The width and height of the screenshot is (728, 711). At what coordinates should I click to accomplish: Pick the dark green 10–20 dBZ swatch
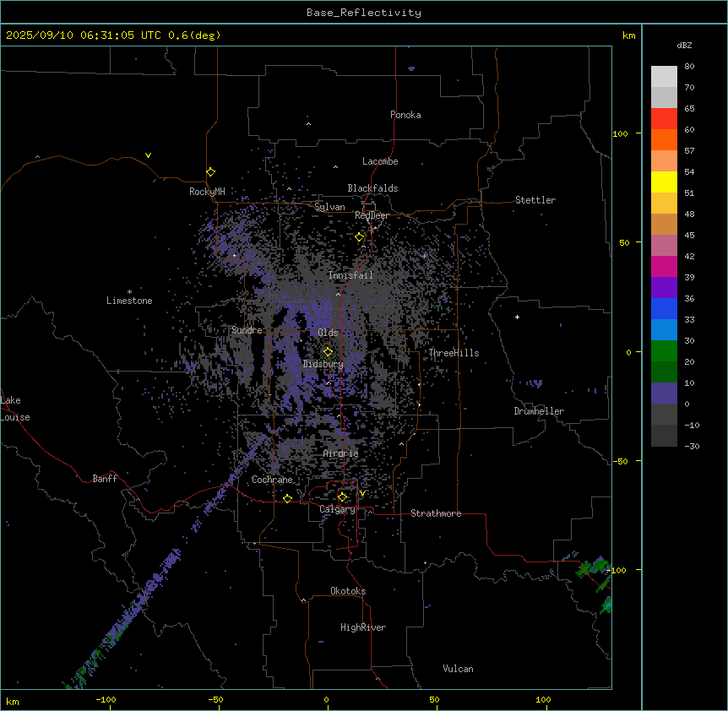click(x=664, y=372)
